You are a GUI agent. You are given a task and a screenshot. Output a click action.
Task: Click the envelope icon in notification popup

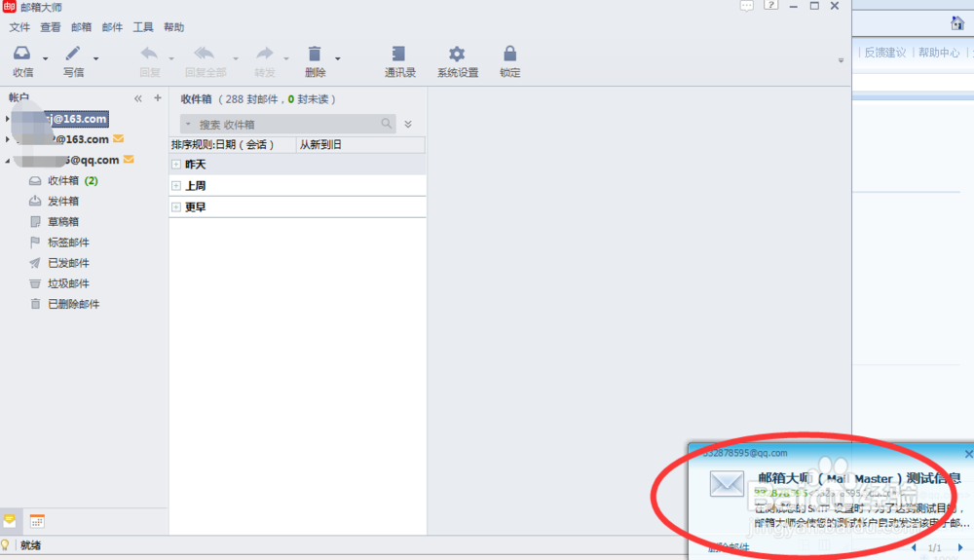(727, 484)
